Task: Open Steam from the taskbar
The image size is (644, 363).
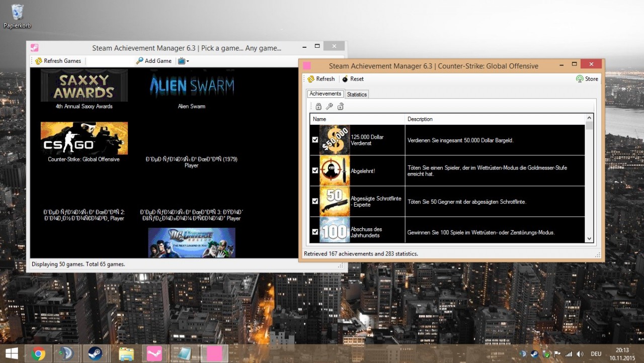Action: coord(95,354)
